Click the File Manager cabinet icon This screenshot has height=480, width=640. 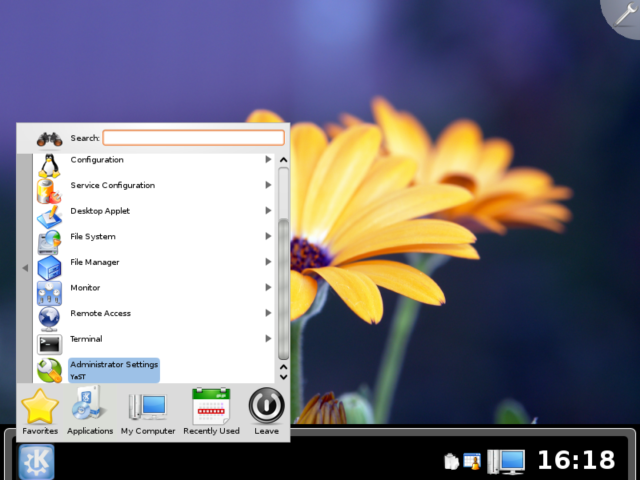[49, 268]
